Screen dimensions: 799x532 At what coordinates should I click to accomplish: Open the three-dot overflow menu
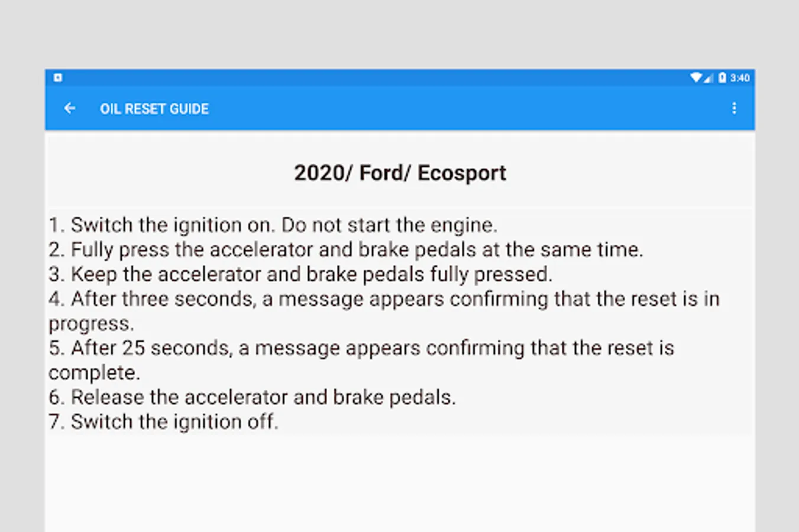[734, 108]
